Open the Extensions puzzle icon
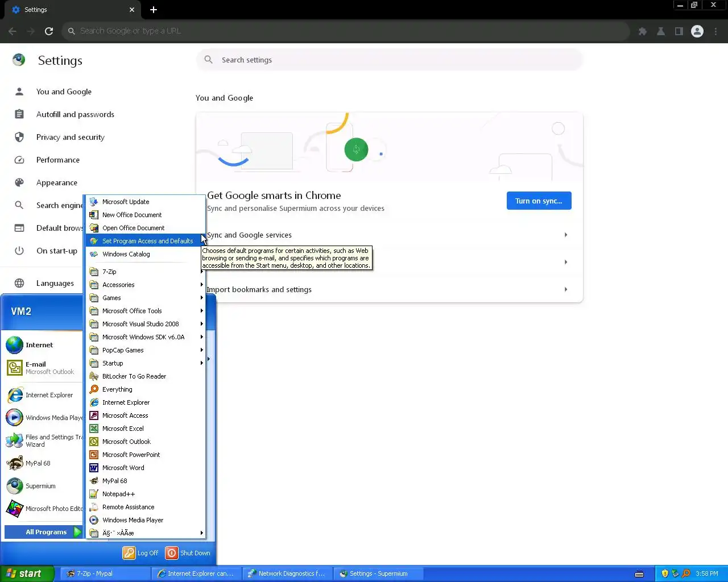The image size is (728, 582). coord(643,31)
